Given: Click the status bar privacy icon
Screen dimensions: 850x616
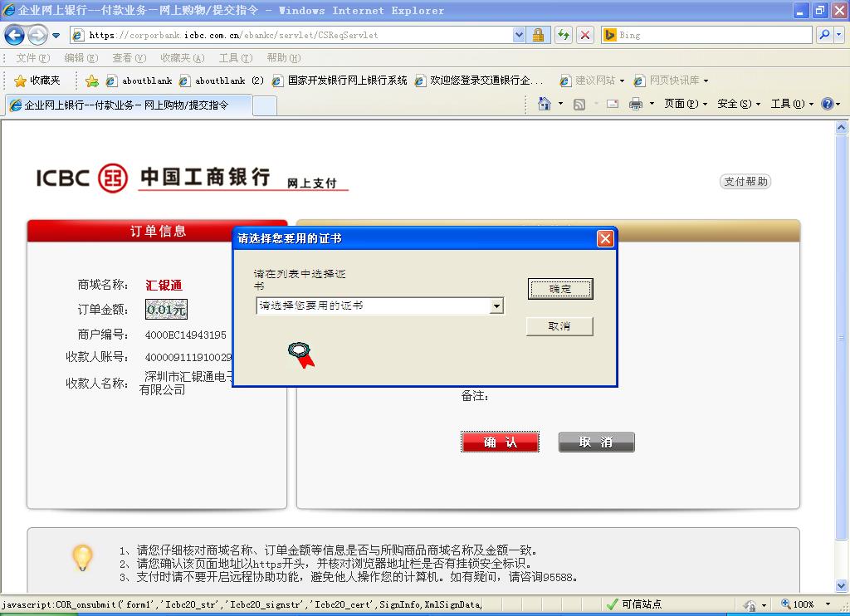Looking at the screenshot, I should [750, 604].
